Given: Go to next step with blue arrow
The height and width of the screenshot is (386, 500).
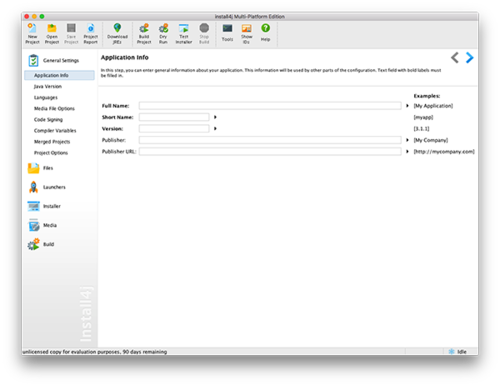Looking at the screenshot, I should [469, 58].
